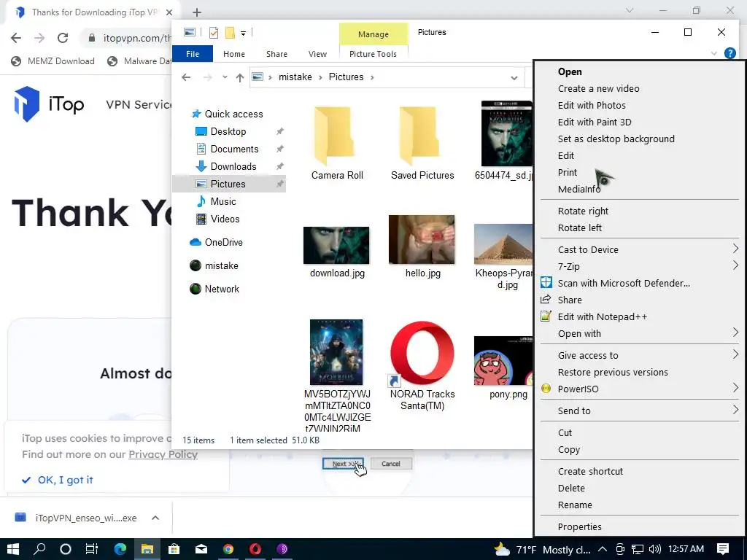Expand the ribbon using the chevron
This screenshot has height=560, width=747.
click(x=713, y=53)
